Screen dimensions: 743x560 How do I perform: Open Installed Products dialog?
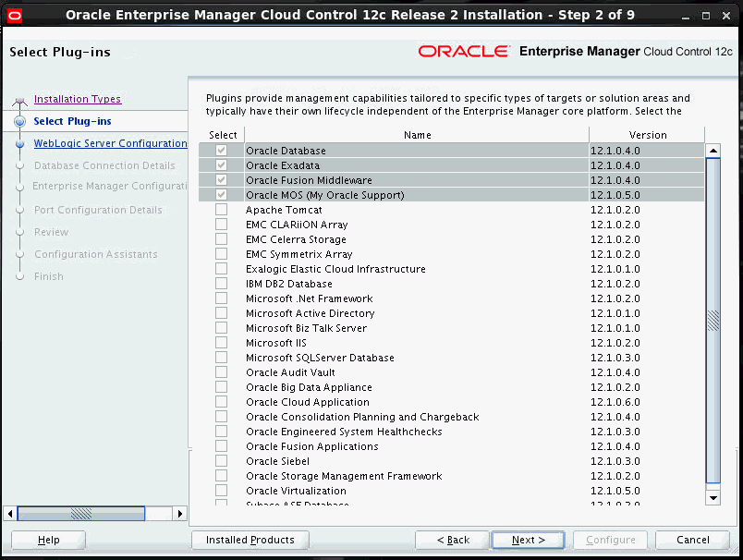click(x=250, y=540)
